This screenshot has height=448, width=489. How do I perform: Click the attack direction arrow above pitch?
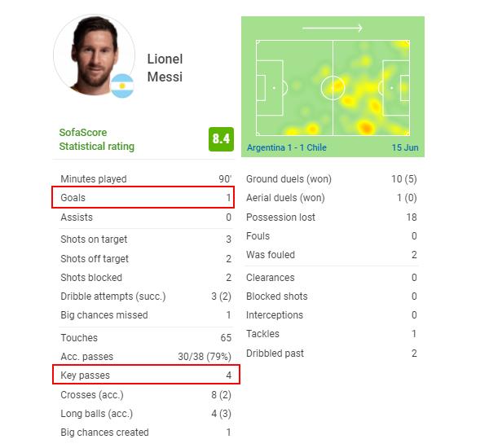point(333,29)
